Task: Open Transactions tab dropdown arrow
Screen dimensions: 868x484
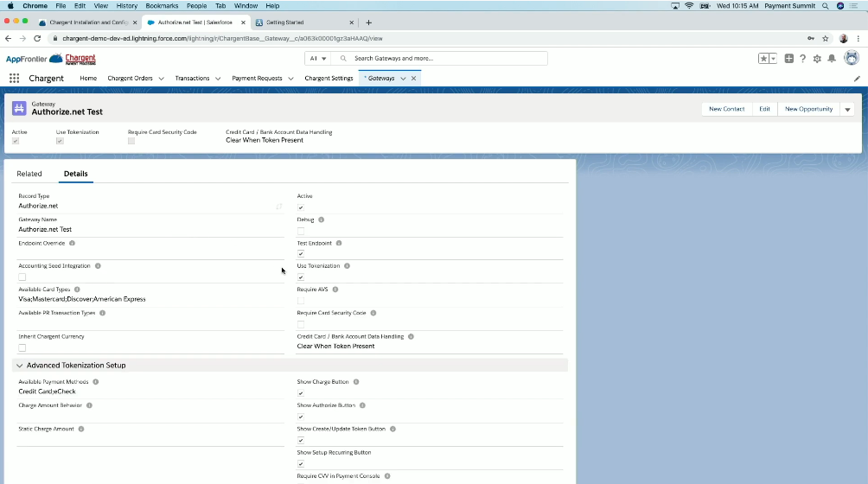Action: (x=218, y=79)
